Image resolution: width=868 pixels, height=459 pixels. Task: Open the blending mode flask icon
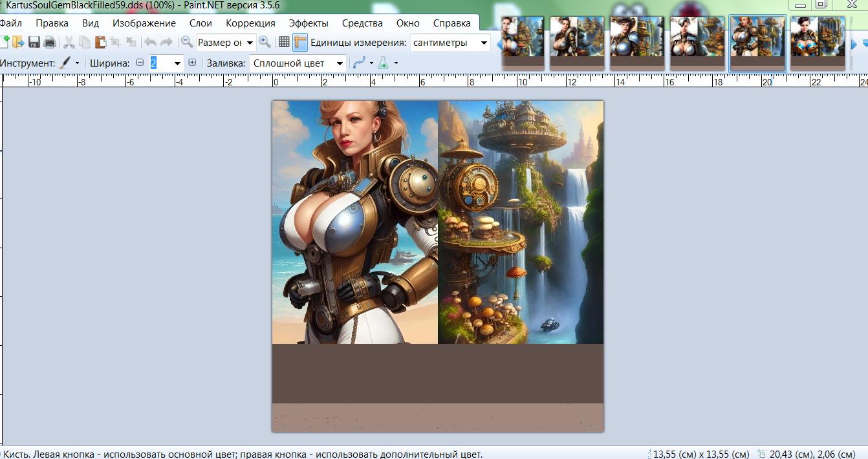pos(384,63)
